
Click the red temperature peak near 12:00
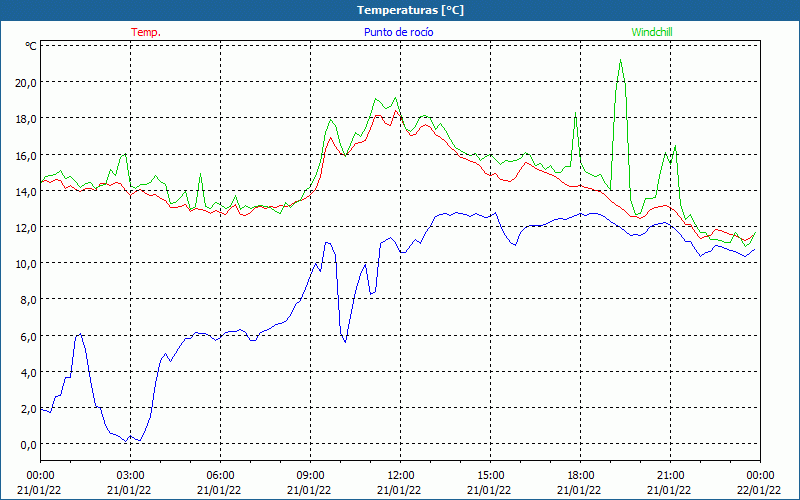click(x=395, y=111)
